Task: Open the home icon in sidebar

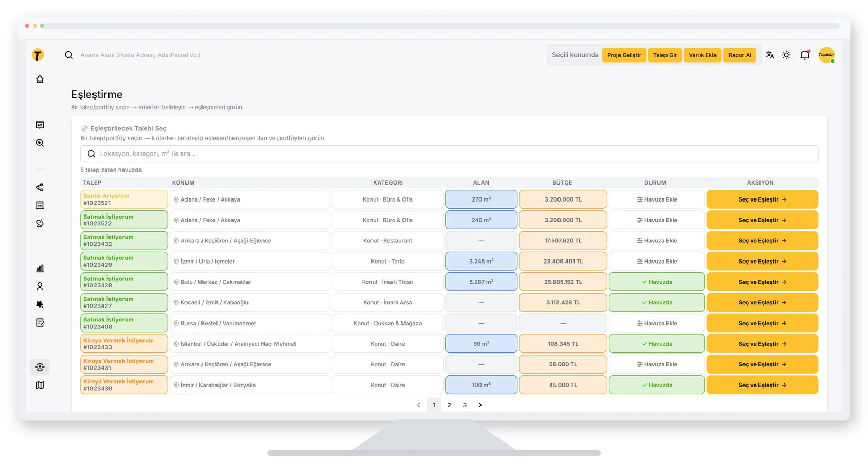Action: (40, 79)
